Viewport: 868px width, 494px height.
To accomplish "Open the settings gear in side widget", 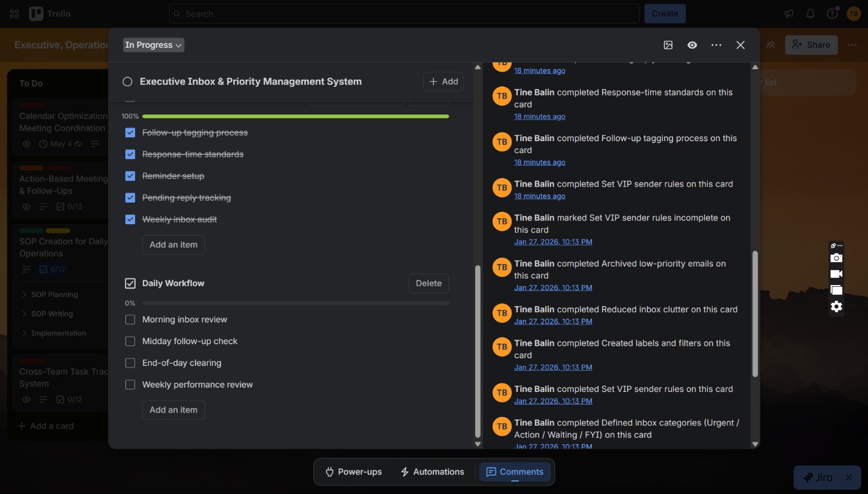I will point(837,307).
